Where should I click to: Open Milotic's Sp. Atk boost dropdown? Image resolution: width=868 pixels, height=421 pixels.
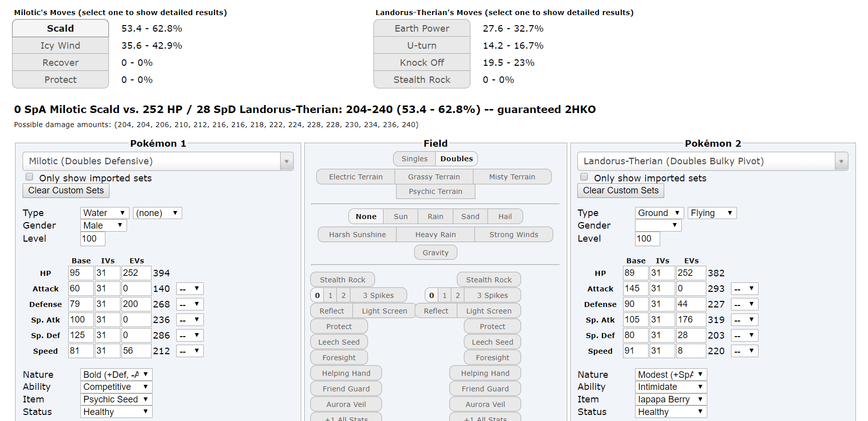190,320
